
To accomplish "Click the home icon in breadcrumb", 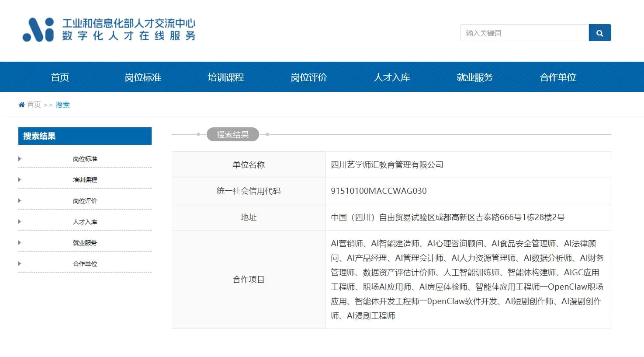I will [x=21, y=105].
